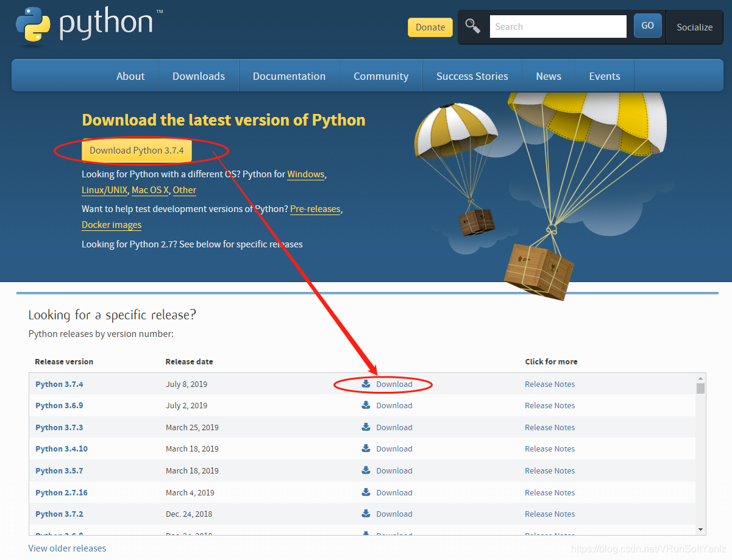Click Download text link for Python 3.6.9
Screen dimensions: 732x560
[394, 405]
